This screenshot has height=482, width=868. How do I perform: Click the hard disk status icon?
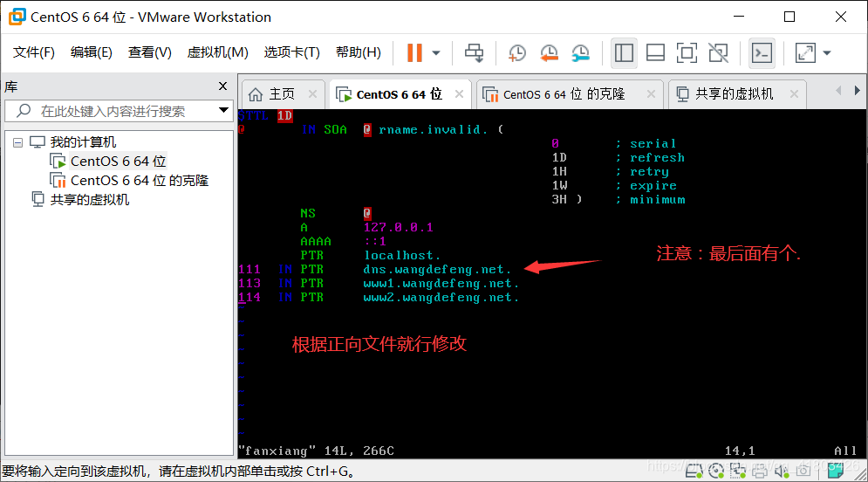point(694,471)
